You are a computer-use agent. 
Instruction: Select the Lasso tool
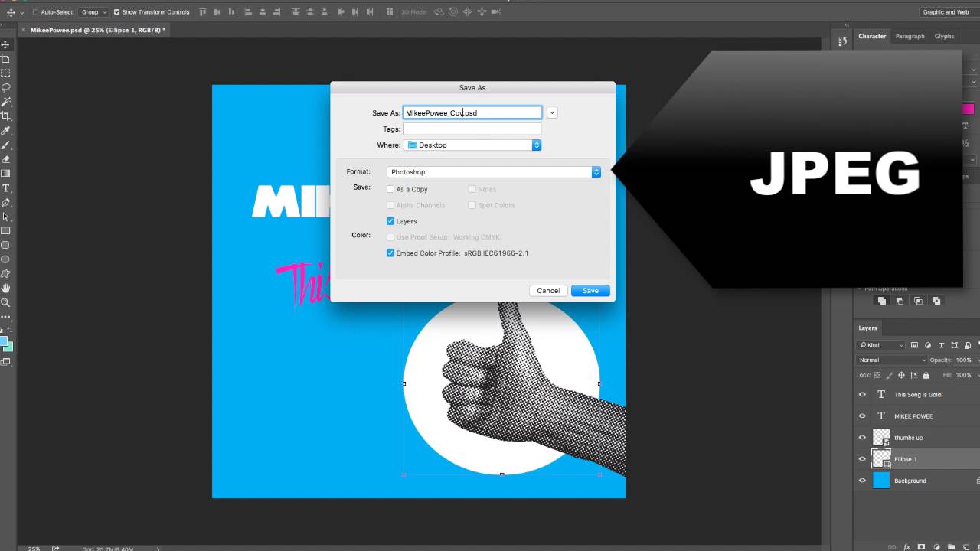tap(5, 87)
